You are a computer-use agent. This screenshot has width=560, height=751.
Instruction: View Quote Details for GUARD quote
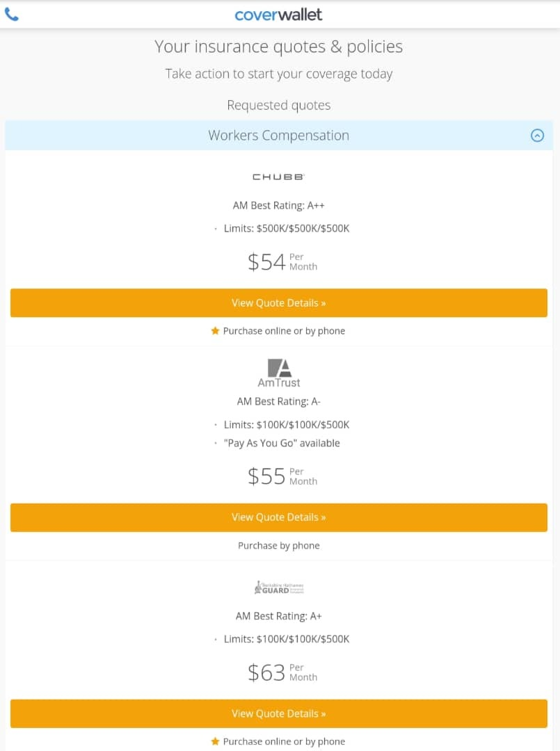(x=278, y=713)
